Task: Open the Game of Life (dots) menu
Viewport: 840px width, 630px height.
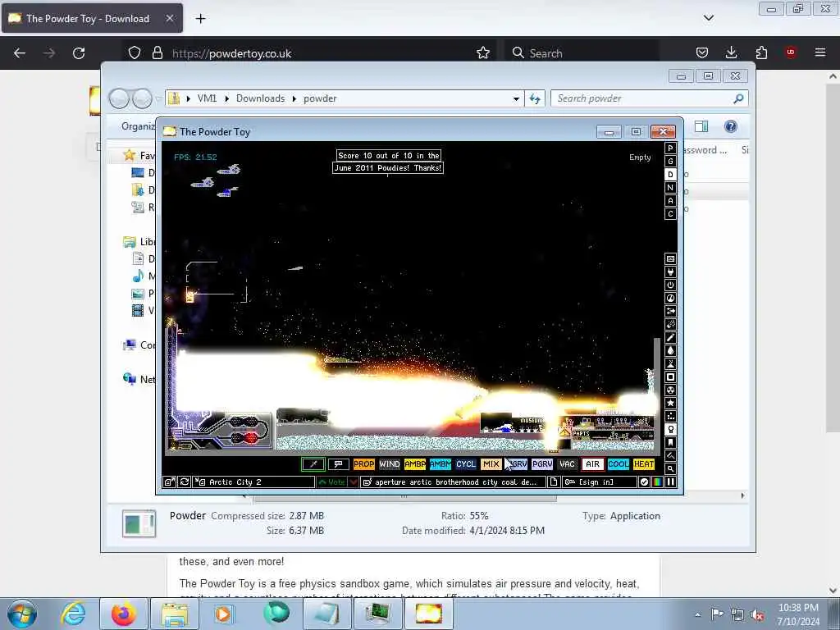Action: 670,416
